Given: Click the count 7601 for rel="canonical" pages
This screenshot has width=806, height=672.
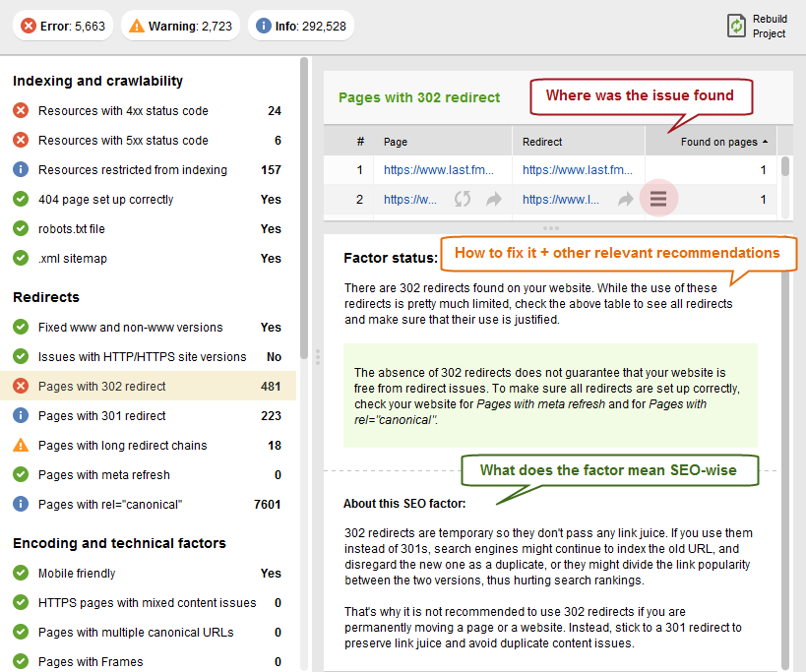Looking at the screenshot, I should (x=268, y=504).
